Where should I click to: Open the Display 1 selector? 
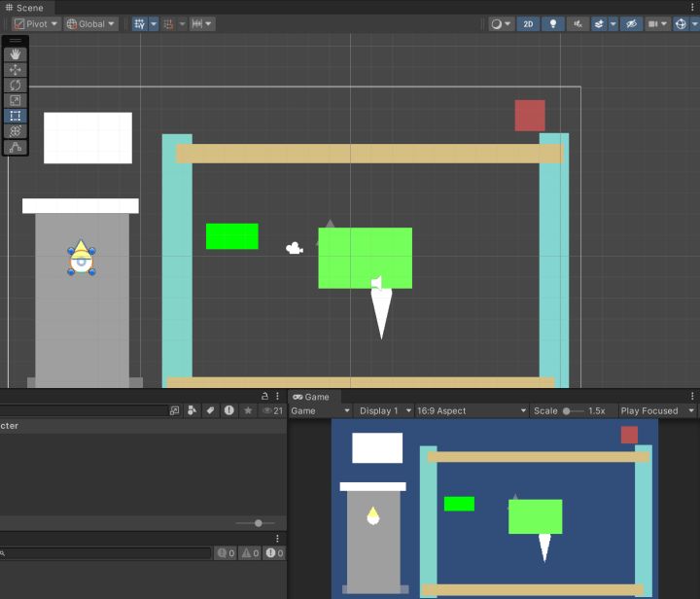point(385,411)
